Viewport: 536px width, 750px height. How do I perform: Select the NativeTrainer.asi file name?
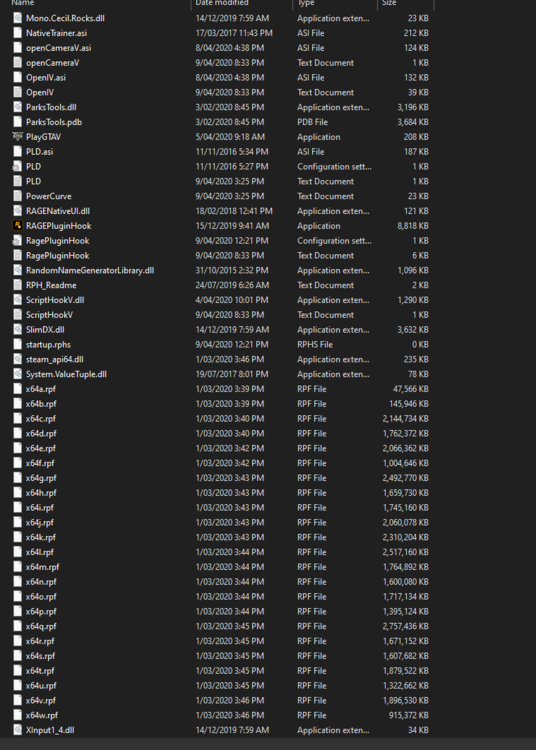56,33
